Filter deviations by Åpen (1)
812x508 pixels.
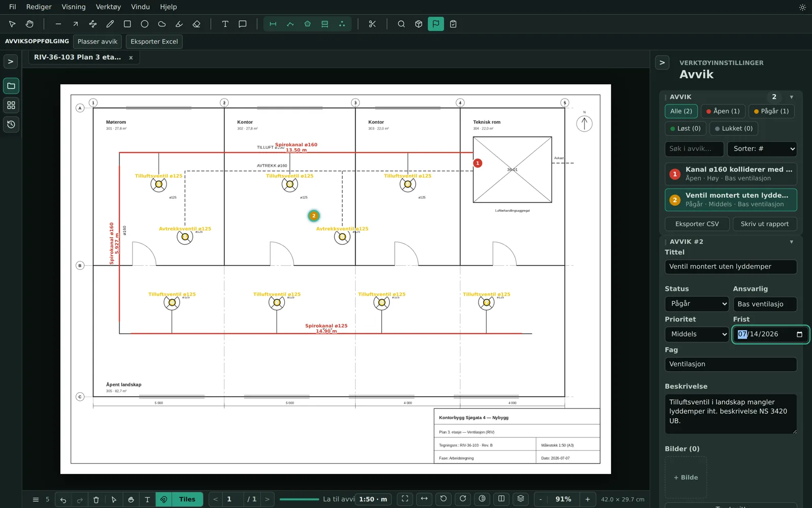pyautogui.click(x=723, y=111)
